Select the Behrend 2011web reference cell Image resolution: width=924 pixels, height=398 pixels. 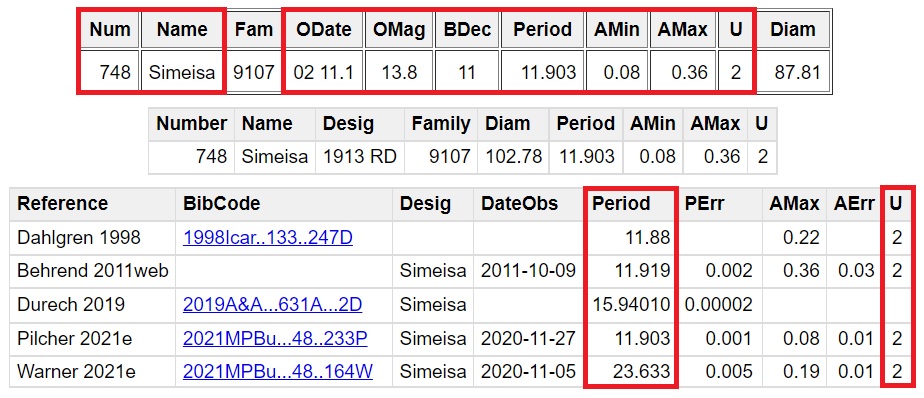point(93,271)
